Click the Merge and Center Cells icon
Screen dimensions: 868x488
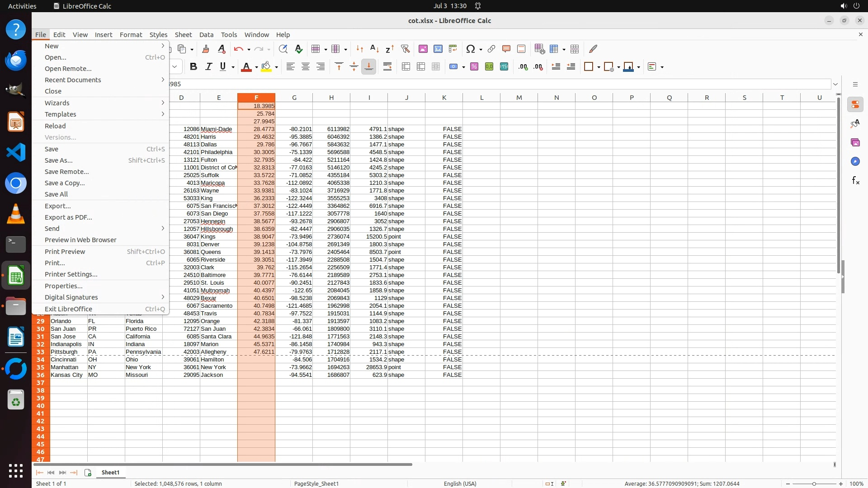(406, 67)
